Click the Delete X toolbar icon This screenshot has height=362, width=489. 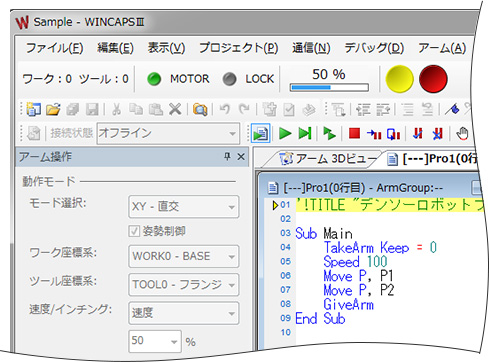pyautogui.click(x=175, y=109)
